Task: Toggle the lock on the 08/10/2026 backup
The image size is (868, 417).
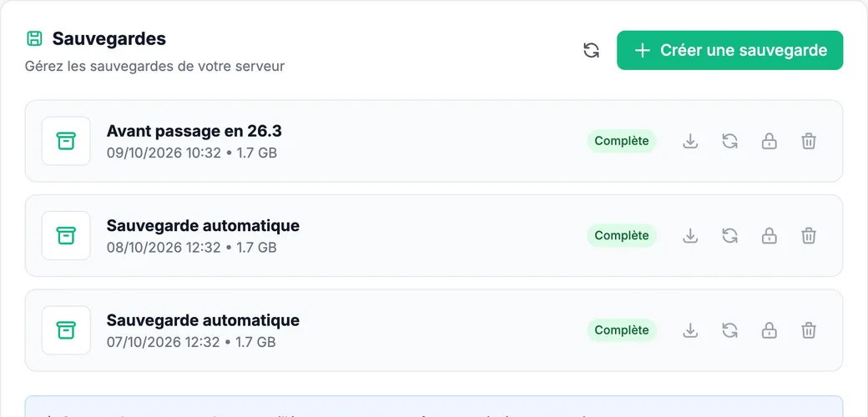Action: coord(769,235)
